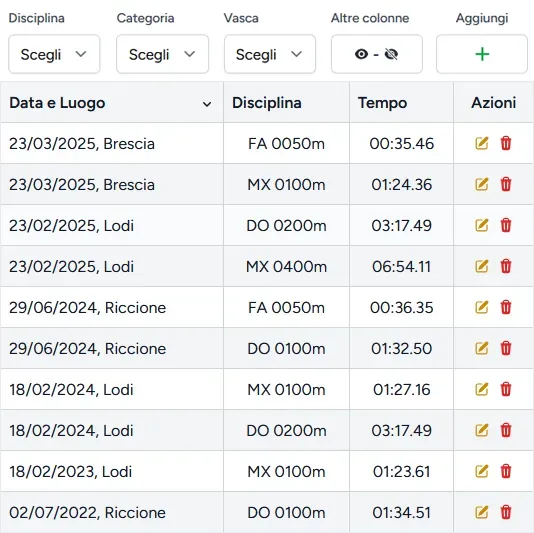Edit the 23/03/2025 Brescia FA 0050m record
Screen dimensions: 534x533
click(x=482, y=143)
